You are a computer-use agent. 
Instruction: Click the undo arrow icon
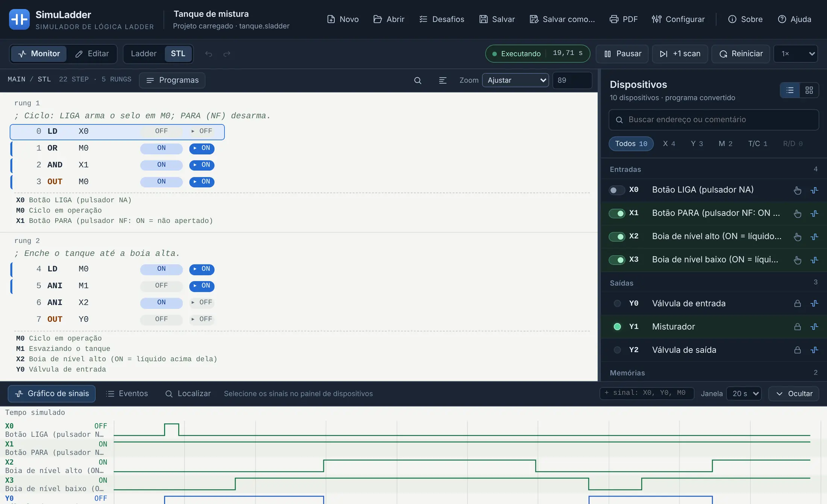point(209,54)
